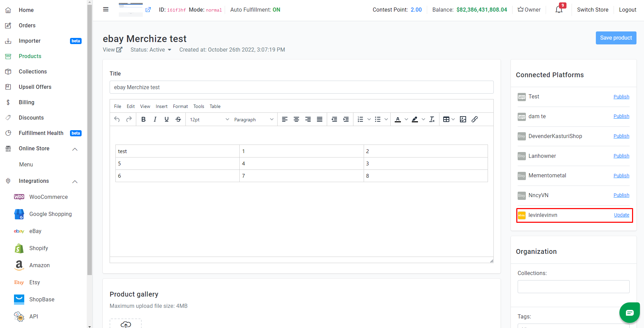The image size is (644, 328).
Task: Click the Logout link
Action: 628,10
